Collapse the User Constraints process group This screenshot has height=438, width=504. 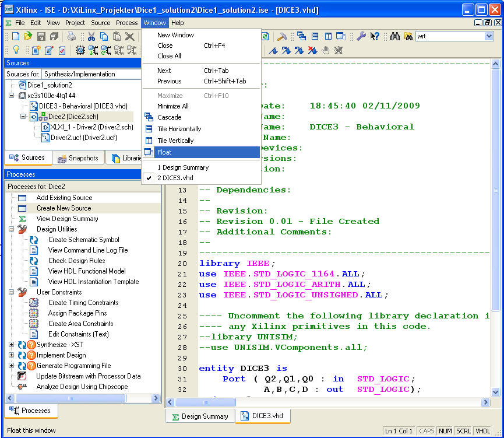point(11,292)
